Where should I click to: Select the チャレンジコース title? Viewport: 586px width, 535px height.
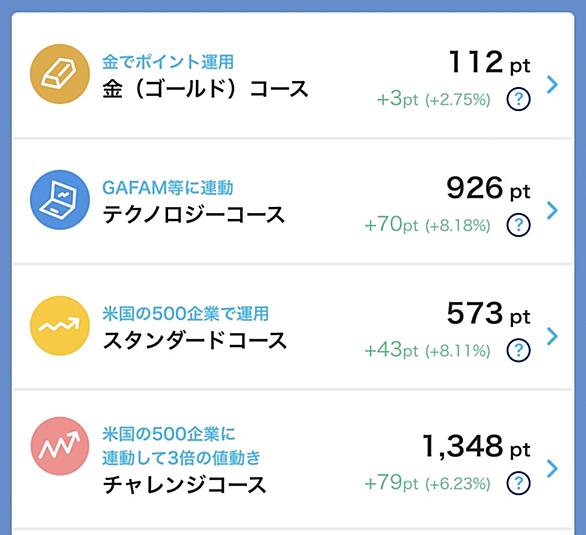click(x=184, y=485)
